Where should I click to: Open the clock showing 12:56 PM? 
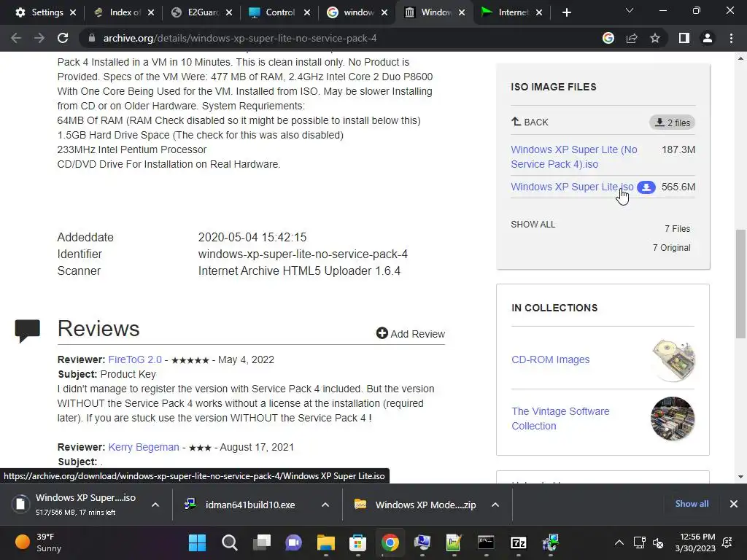[695, 542]
